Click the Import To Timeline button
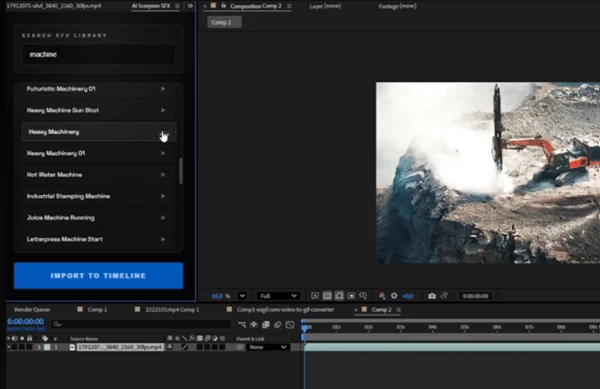The width and height of the screenshot is (600, 389). click(98, 275)
